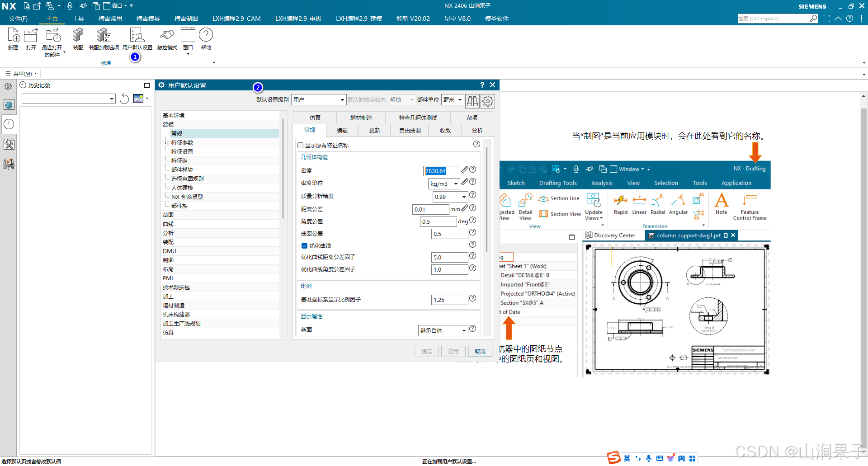The width and height of the screenshot is (868, 466).
Task: Click the 取消 cancel button
Action: (480, 352)
